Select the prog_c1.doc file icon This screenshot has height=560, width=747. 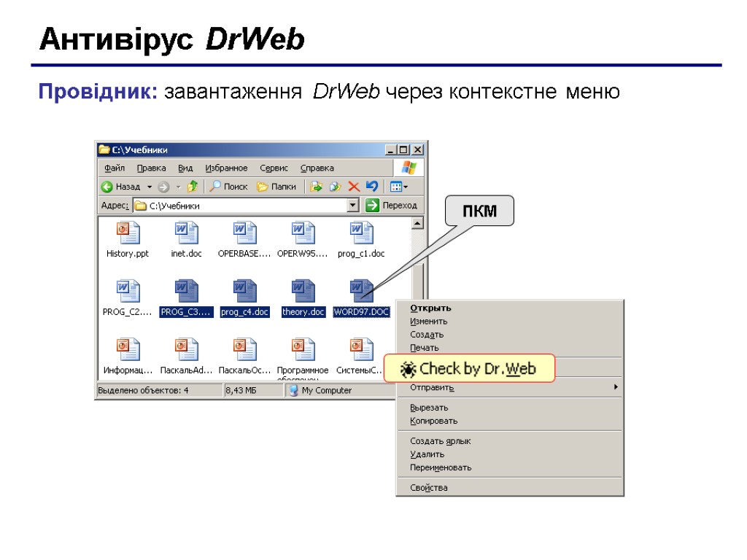[x=362, y=233]
